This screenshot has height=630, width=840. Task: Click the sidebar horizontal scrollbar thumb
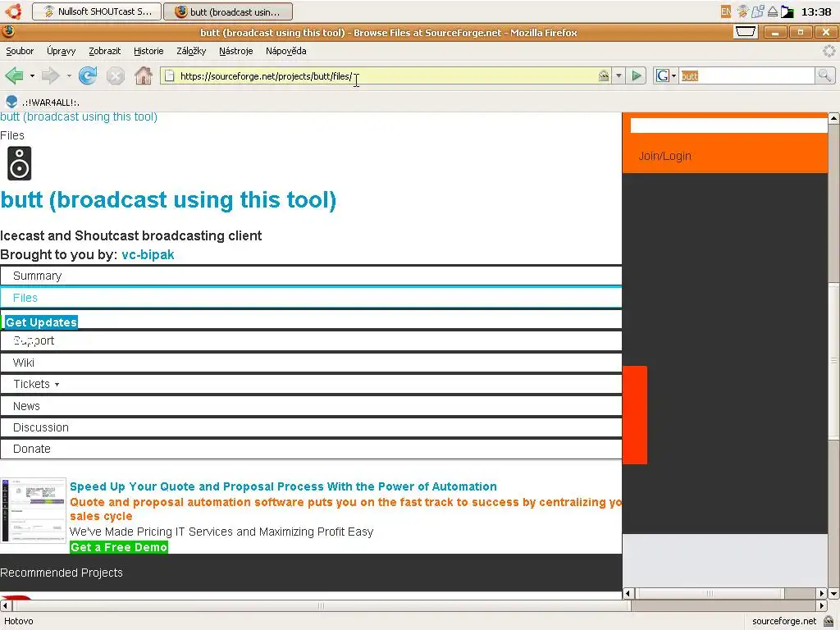pos(710,593)
